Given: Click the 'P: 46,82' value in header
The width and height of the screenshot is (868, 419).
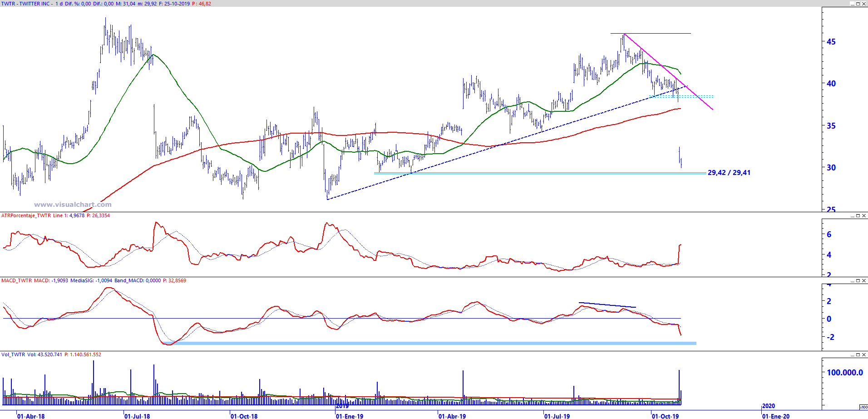Looking at the screenshot, I should pos(202,4).
